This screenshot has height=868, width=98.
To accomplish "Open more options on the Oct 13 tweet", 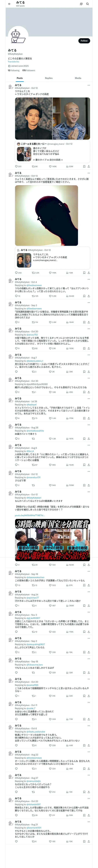I will tap(89, 173).
